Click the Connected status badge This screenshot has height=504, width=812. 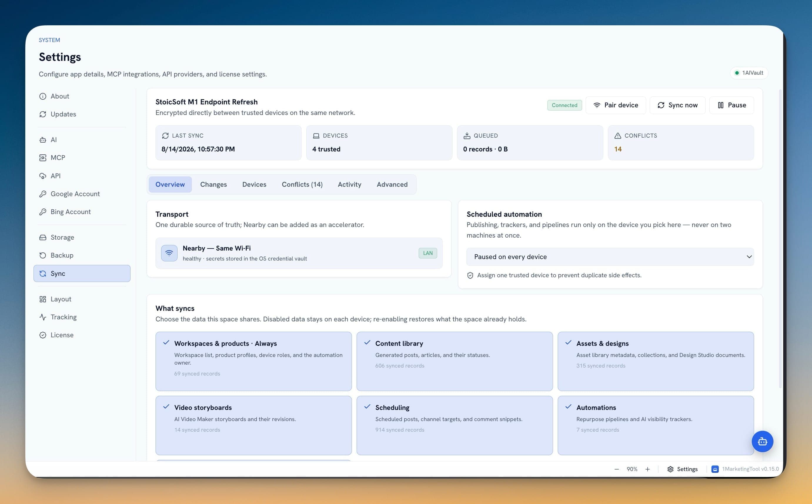(x=564, y=105)
